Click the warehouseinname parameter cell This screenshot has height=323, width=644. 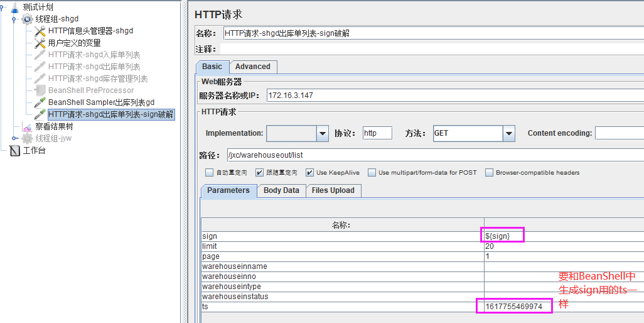343,266
